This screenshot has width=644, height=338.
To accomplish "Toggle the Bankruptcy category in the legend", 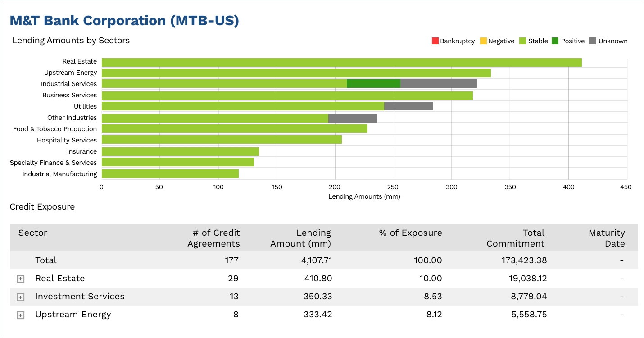I will pyautogui.click(x=454, y=41).
